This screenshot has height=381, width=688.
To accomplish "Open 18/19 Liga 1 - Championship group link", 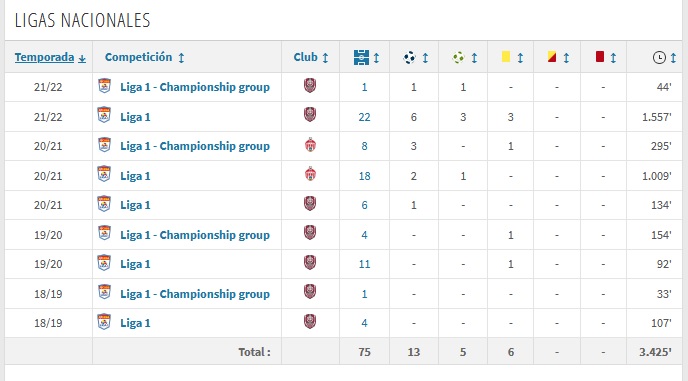I will [x=195, y=294].
